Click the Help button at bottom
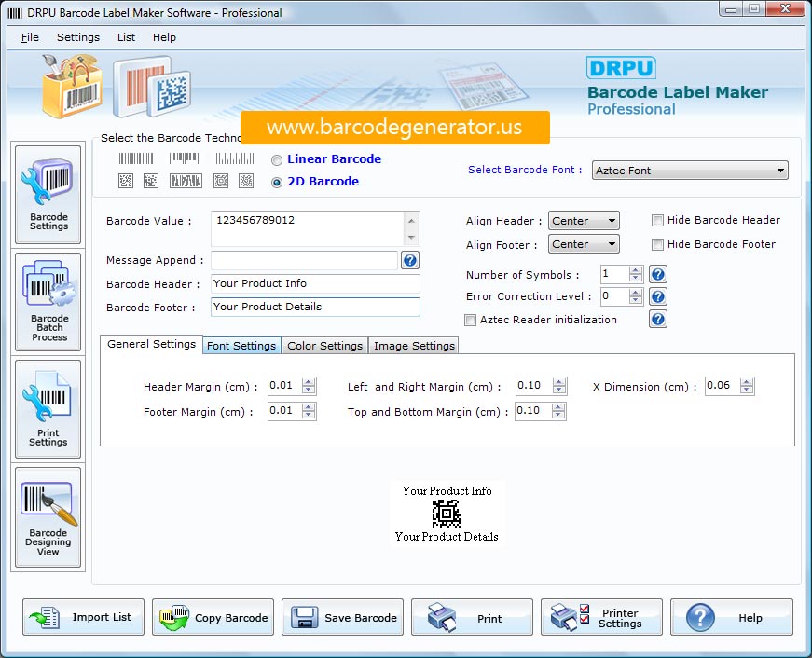This screenshot has width=812, height=658. 731,617
